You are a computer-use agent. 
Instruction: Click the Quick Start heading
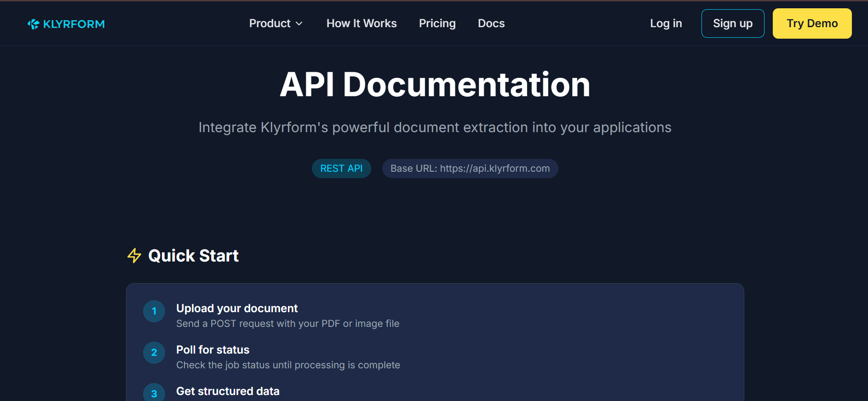tap(193, 256)
